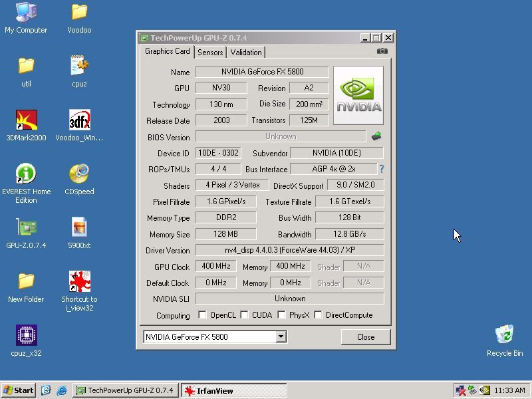Switch to the Graphics Card tab

[x=168, y=51]
